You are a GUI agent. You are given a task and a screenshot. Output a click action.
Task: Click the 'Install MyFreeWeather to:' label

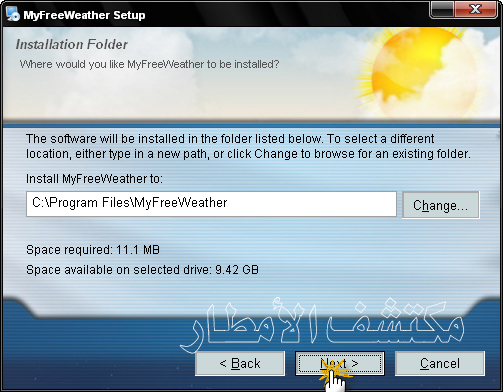[x=94, y=179]
